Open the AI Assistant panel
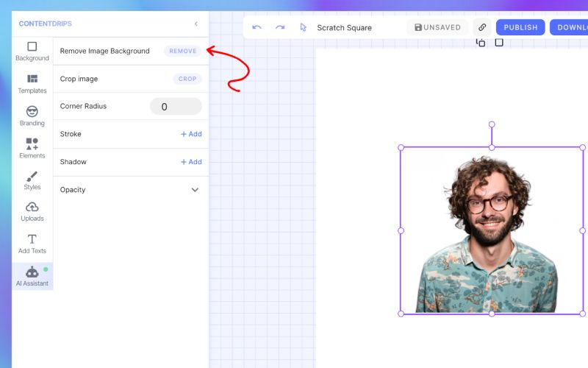Image resolution: width=588 pixels, height=368 pixels. pyautogui.click(x=32, y=277)
